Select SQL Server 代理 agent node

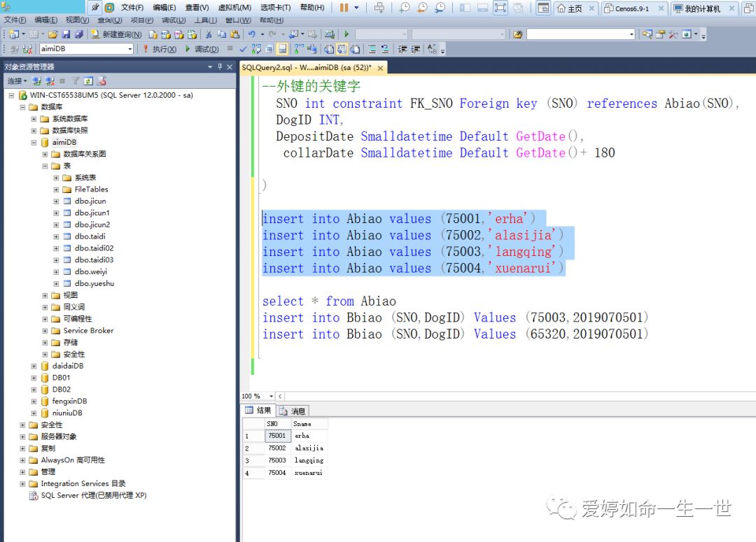point(94,495)
